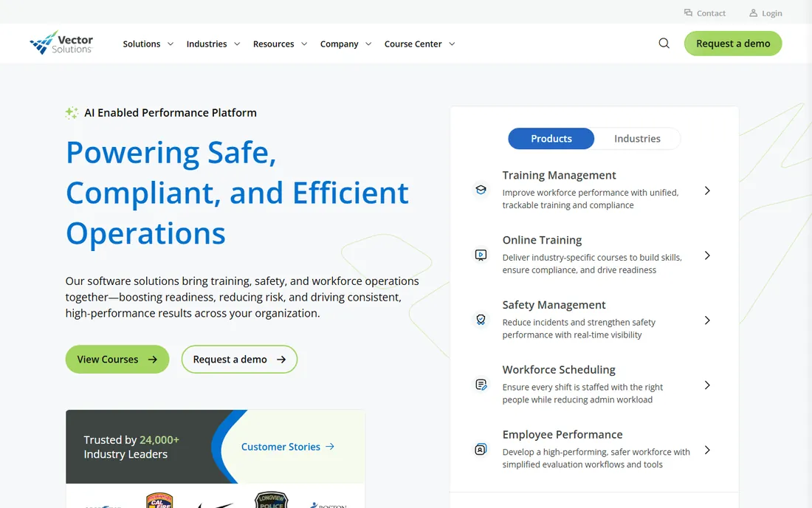Click the Login person icon

[754, 13]
